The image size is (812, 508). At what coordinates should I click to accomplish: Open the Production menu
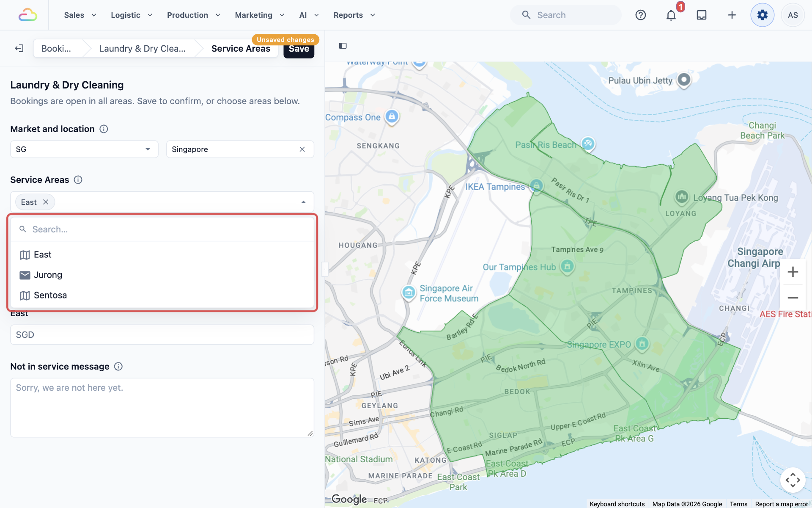(194, 15)
